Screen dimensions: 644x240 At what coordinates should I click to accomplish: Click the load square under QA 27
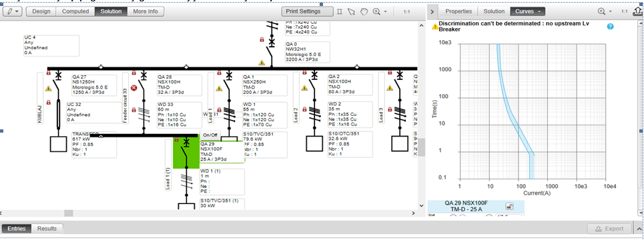pyautogui.click(x=58, y=144)
